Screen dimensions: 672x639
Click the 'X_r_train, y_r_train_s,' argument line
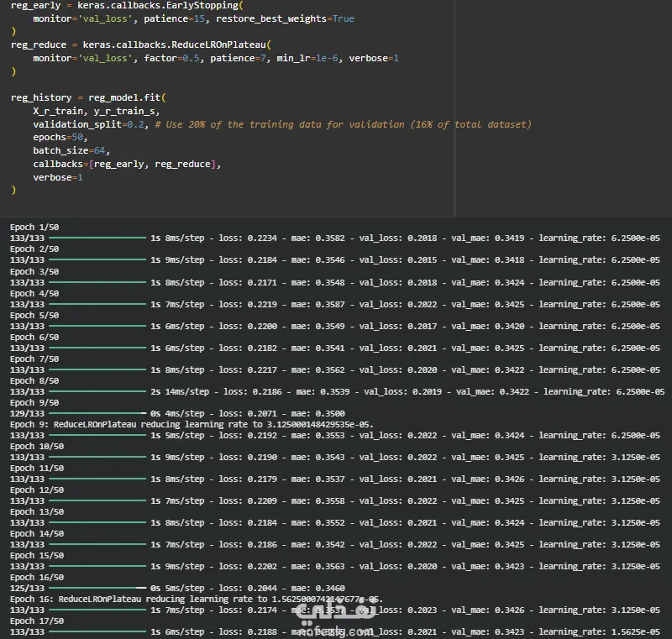(x=97, y=112)
